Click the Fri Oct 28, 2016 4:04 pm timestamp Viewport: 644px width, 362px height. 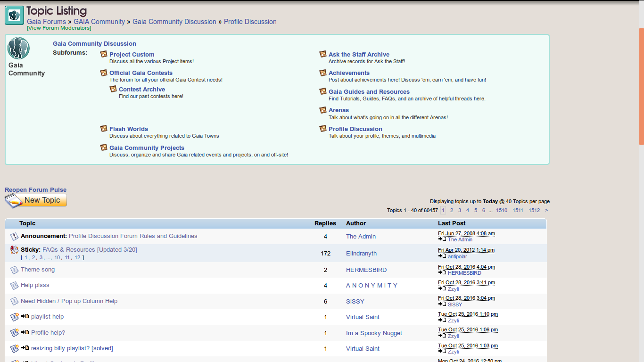tap(466, 267)
